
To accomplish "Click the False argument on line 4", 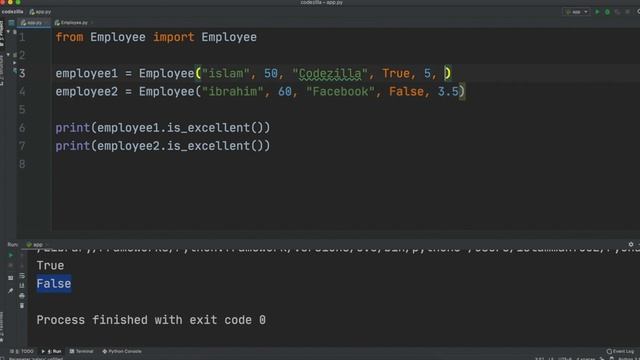I will click(406, 91).
